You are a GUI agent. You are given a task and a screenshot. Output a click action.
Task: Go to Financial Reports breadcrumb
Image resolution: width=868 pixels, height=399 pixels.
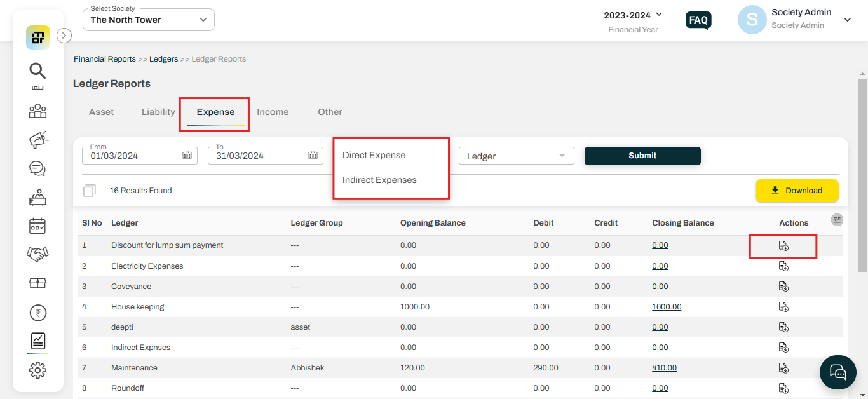coord(105,59)
